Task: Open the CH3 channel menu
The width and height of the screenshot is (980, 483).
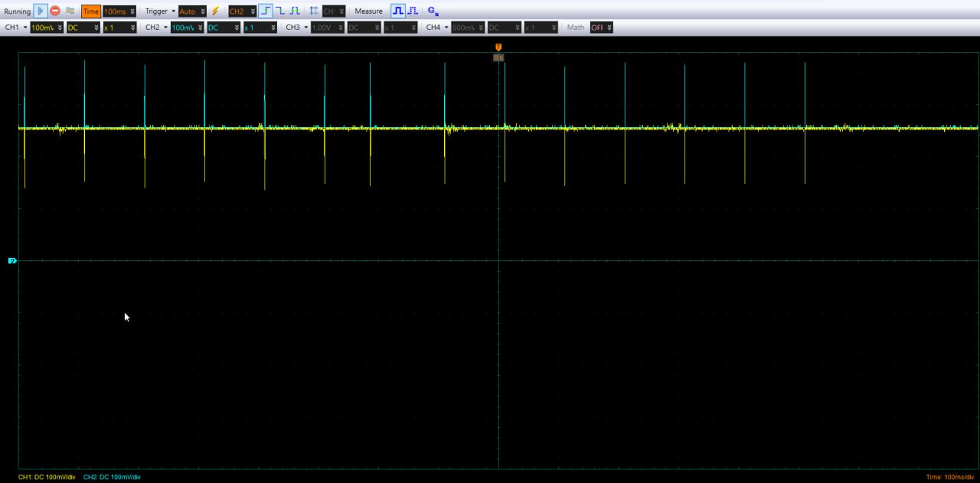Action: [x=297, y=28]
